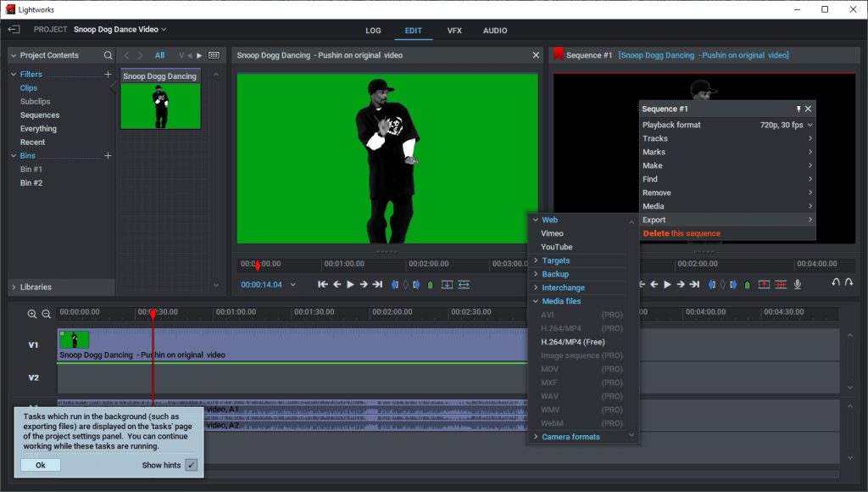868x492 pixels.
Task: Click the exit project back arrow icon
Action: click(x=14, y=30)
